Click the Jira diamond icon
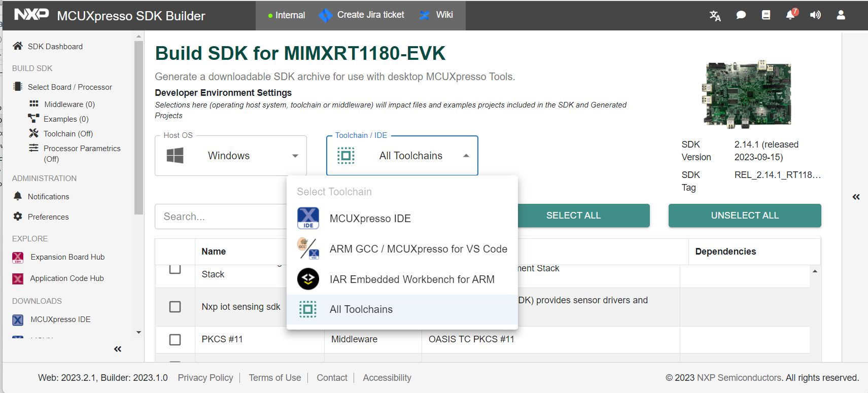Screen dimensions: 868x393 (x=325, y=15)
